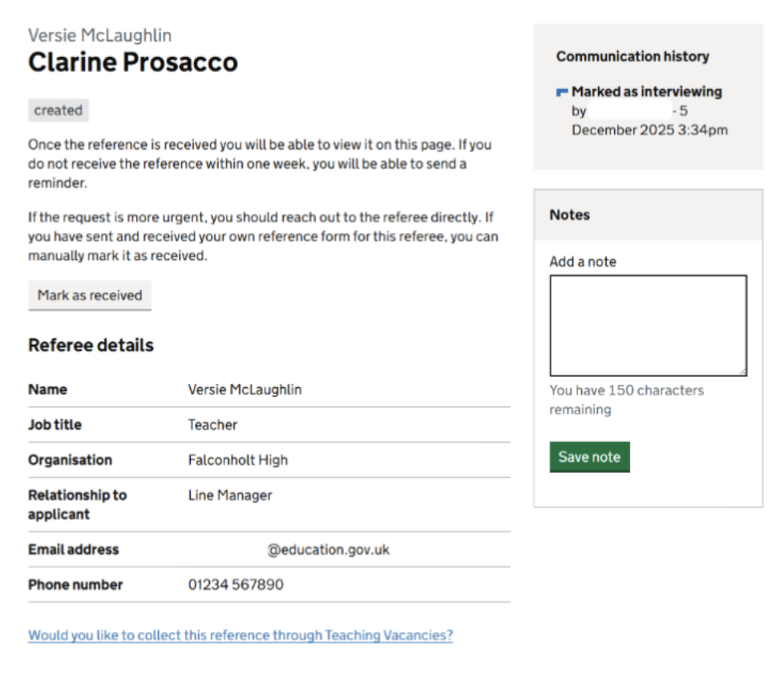This screenshot has height=675, width=784.
Task: Click the Communication history heading
Action: coord(632,57)
